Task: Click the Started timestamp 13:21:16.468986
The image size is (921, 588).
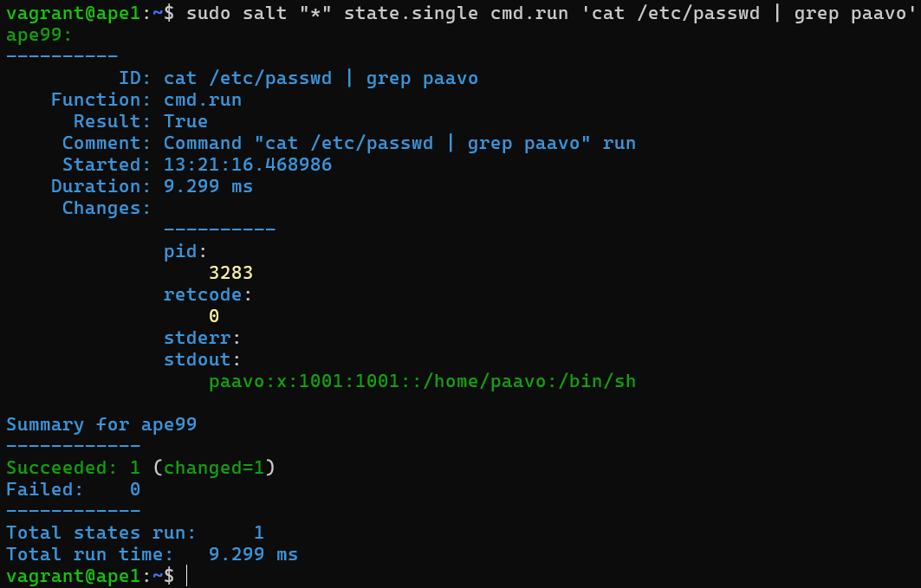Action: click(248, 165)
